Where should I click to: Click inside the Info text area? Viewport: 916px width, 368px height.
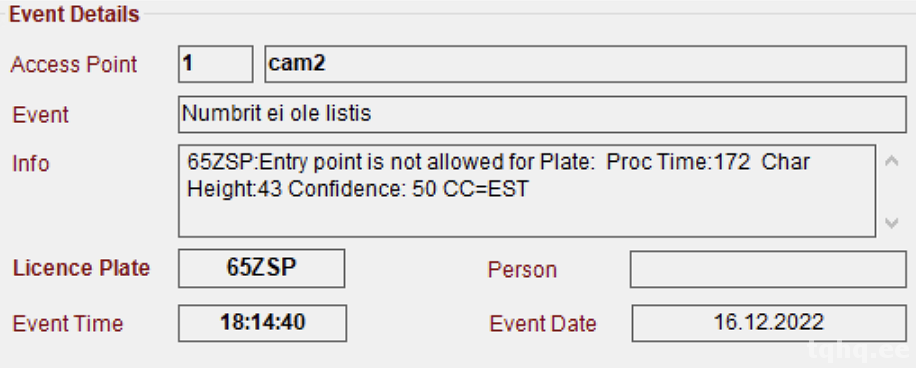coord(527,191)
